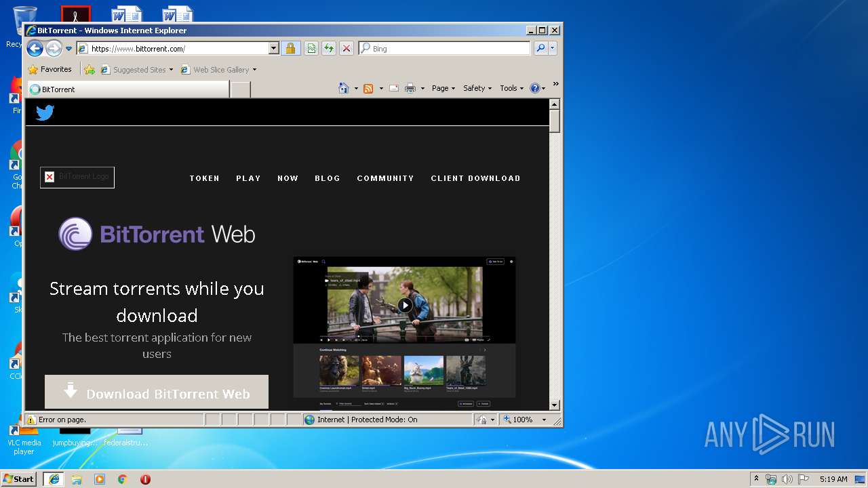
Task: Expand the Home button dropdown arrow
Action: click(356, 88)
